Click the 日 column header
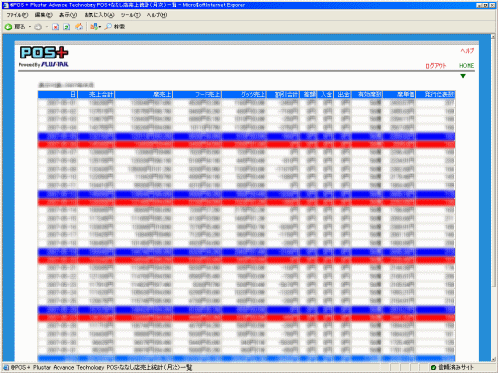498x373 pixels. point(58,95)
